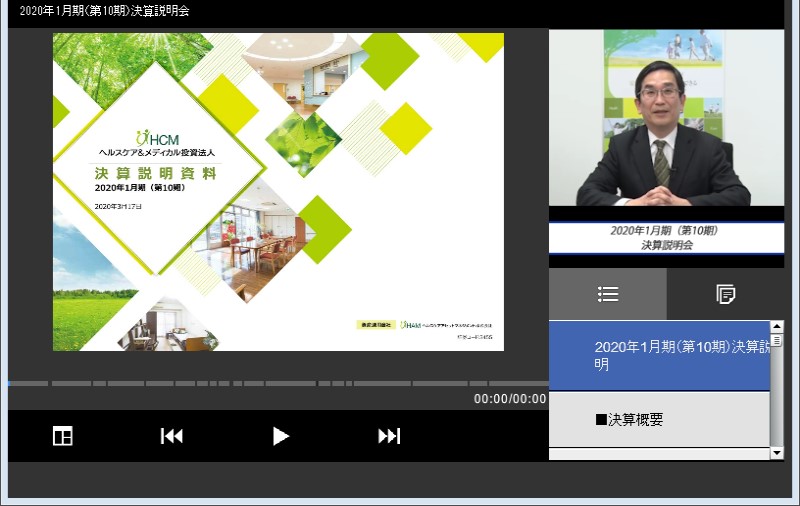Image resolution: width=800 pixels, height=506 pixels.
Task: Click the chapter list scroll down arrow
Action: click(777, 453)
